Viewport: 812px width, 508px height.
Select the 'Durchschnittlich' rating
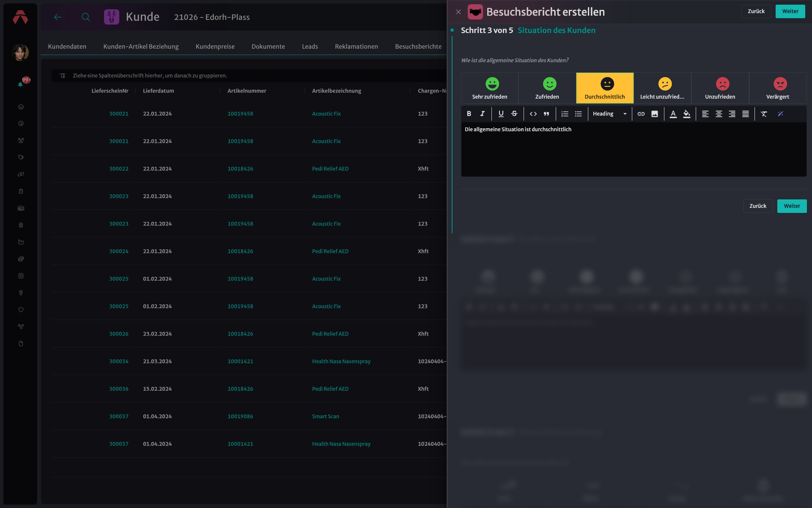[605, 88]
